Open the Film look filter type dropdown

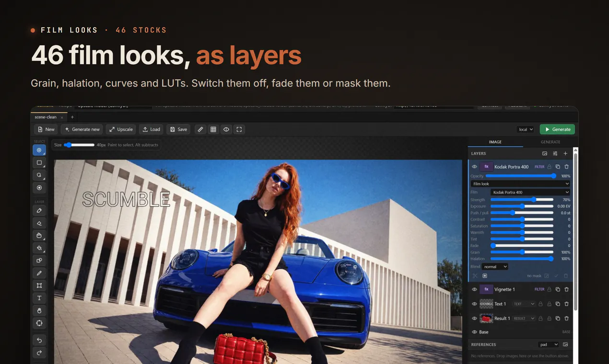[x=520, y=184]
